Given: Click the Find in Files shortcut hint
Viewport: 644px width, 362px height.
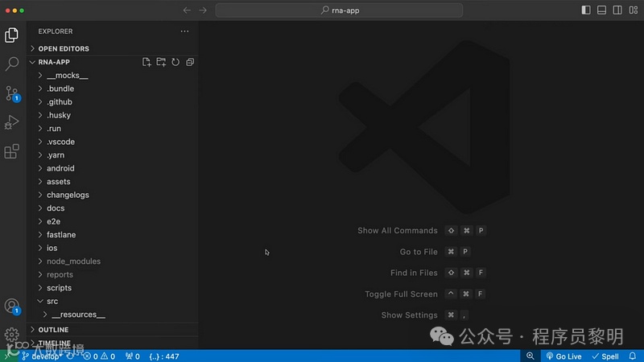Looking at the screenshot, I should (x=438, y=273).
